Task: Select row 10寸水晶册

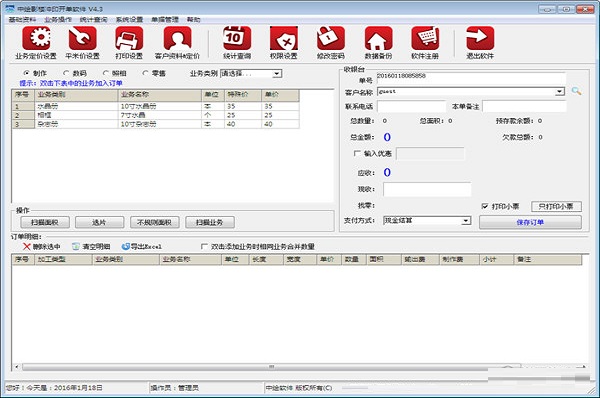Action: point(156,106)
